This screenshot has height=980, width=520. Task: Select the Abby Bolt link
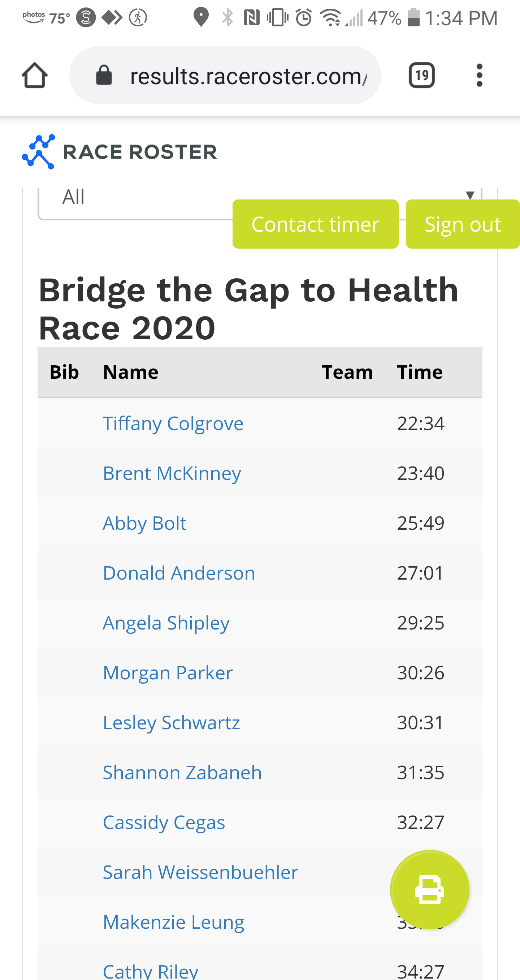pos(144,523)
